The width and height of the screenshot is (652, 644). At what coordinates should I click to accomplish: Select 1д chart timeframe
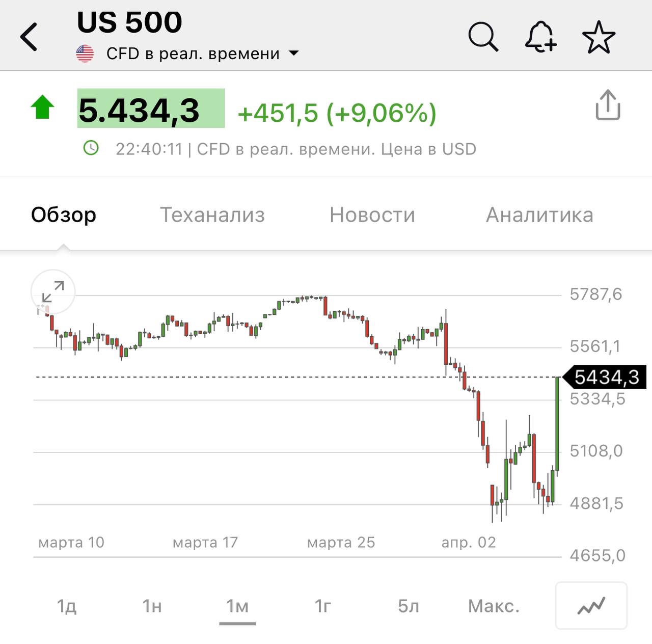(x=67, y=606)
